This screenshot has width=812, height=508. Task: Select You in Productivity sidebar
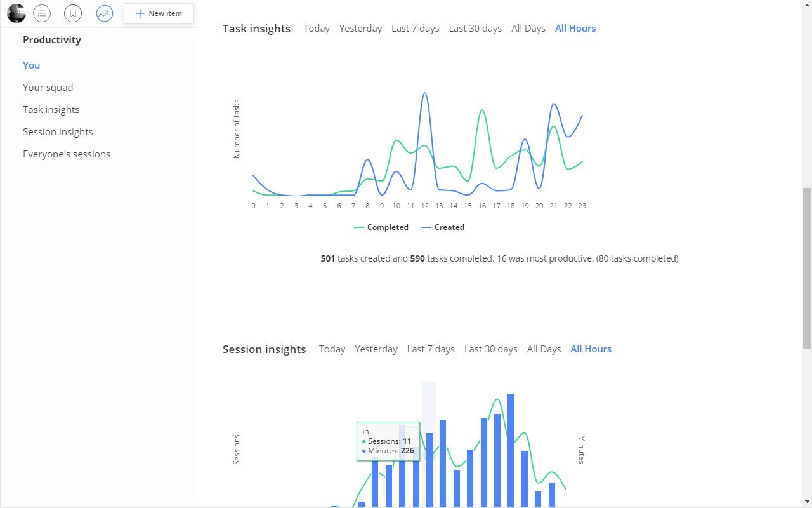click(x=31, y=65)
